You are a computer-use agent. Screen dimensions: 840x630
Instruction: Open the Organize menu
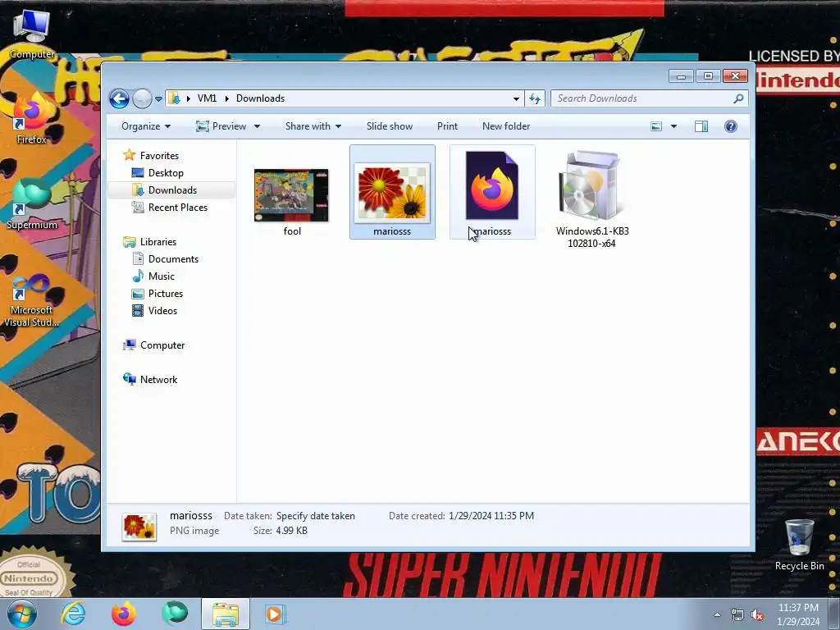point(146,126)
